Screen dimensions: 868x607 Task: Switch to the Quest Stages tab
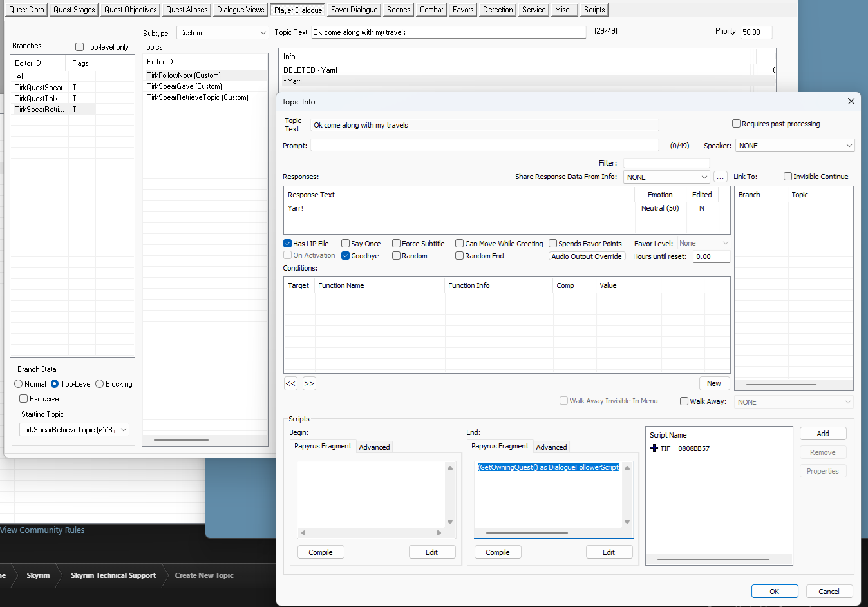[73, 9]
